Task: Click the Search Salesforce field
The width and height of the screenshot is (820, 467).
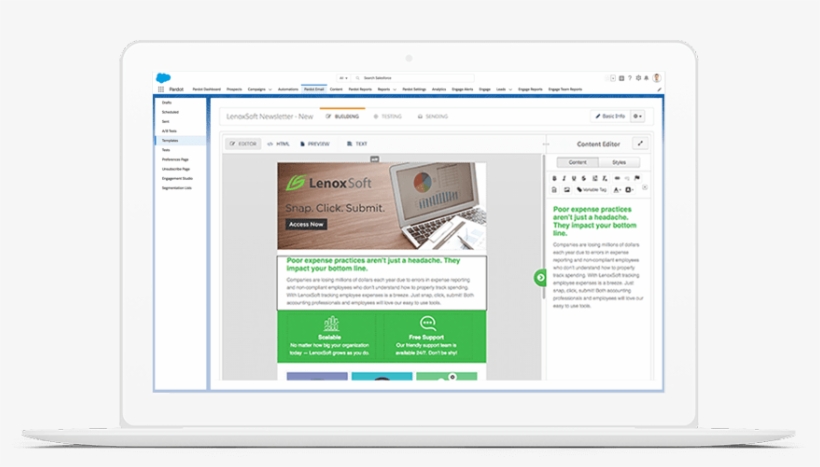Action: tap(413, 78)
